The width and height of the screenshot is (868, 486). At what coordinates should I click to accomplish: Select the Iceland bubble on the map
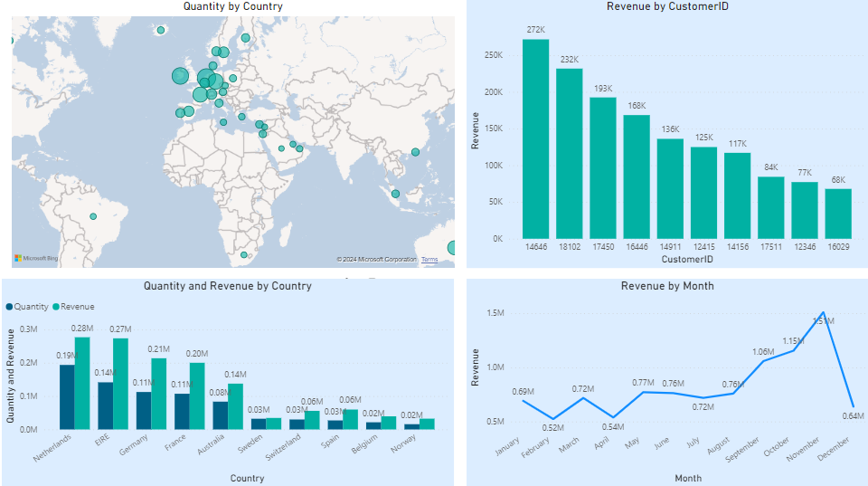tap(161, 30)
